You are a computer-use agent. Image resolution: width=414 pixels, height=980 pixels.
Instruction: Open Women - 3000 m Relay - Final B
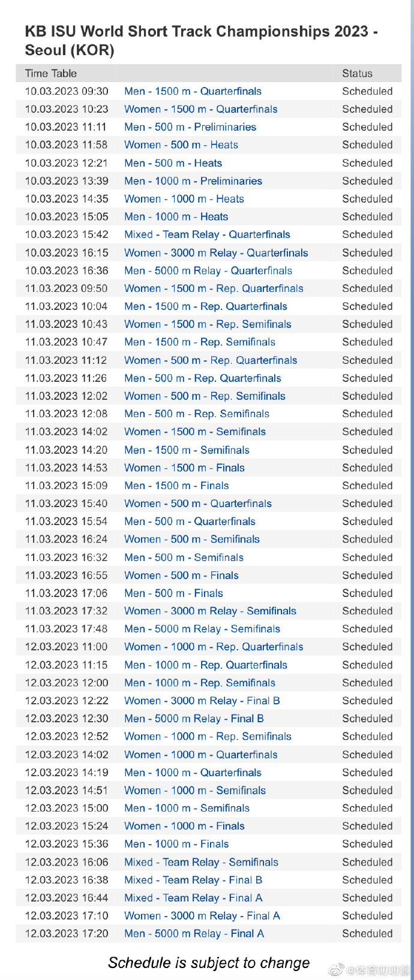pos(202,701)
